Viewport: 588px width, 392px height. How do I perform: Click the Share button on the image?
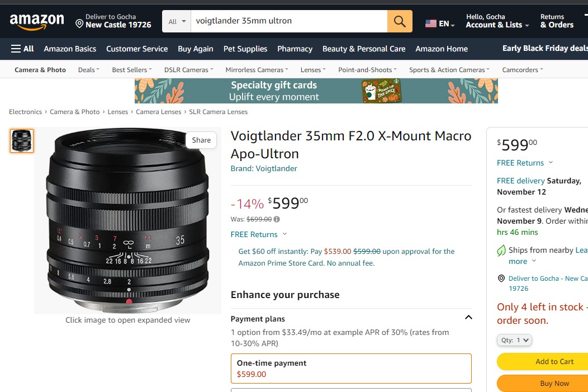201,140
